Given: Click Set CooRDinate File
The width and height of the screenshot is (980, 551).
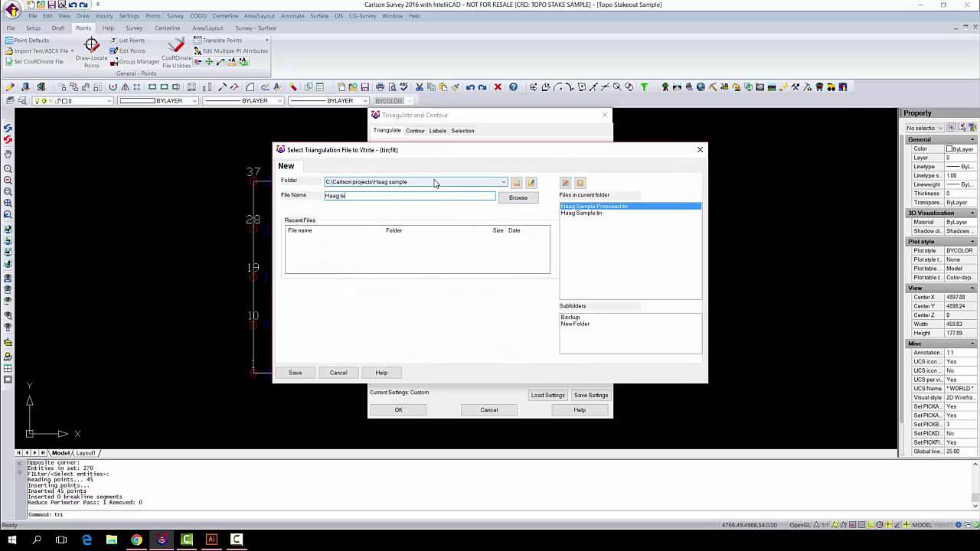Looking at the screenshot, I should coord(34,61).
